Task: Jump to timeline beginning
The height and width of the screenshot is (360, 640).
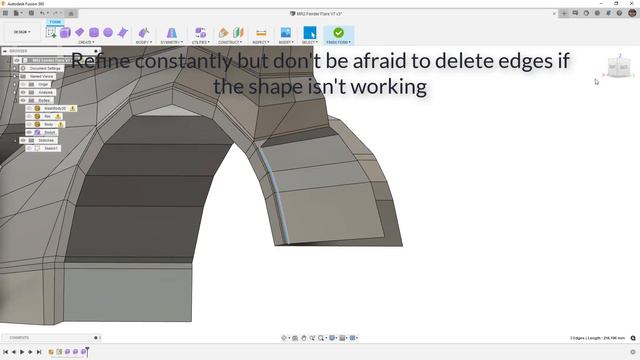Action: click(x=6, y=351)
